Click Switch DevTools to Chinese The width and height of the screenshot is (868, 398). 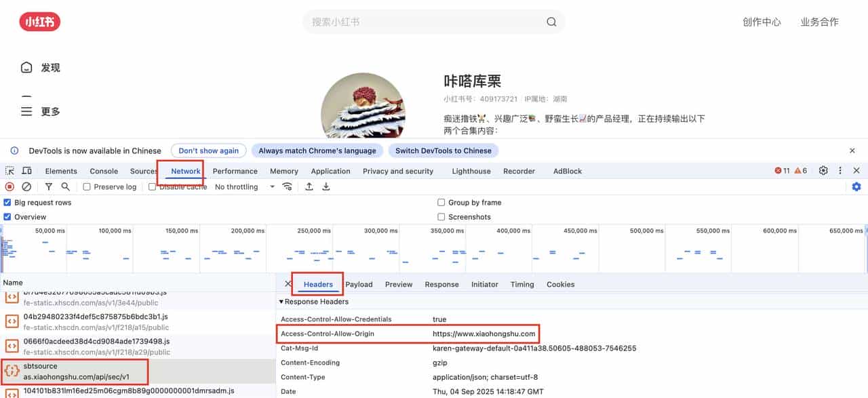coord(443,151)
